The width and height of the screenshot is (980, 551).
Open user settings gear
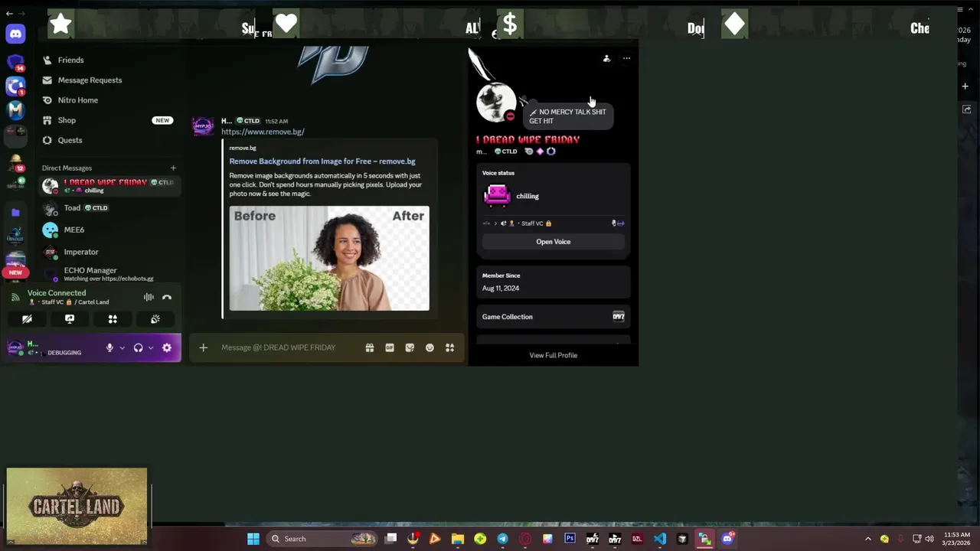[167, 348]
